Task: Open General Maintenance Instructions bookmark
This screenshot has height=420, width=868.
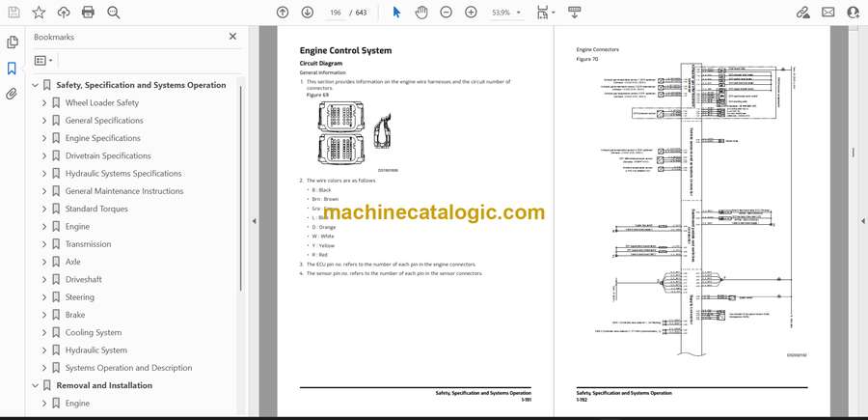Action: click(x=124, y=191)
